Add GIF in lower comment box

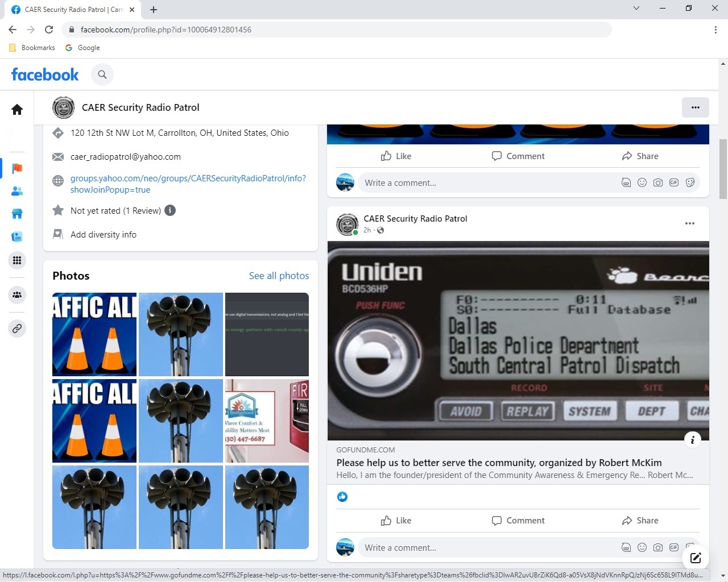[x=674, y=548]
